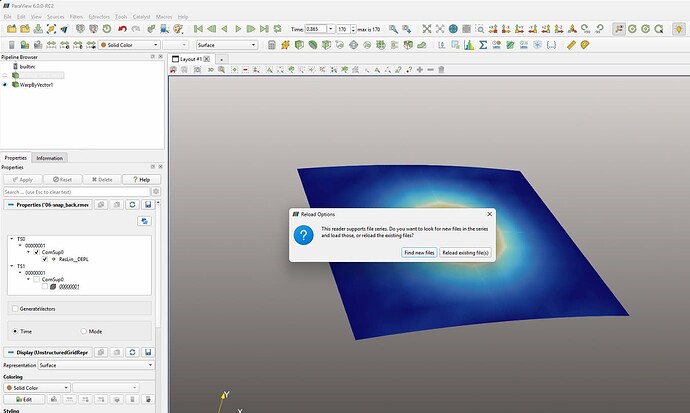Jump to first frame
This screenshot has height=413, width=690.
pyautogui.click(x=198, y=29)
